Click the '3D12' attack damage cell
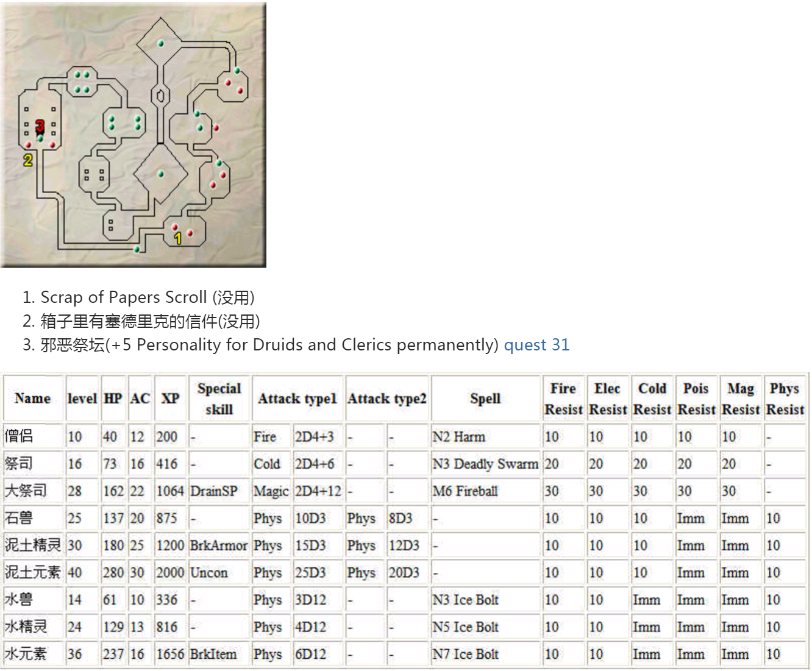This screenshot has width=812, height=671. point(318,600)
